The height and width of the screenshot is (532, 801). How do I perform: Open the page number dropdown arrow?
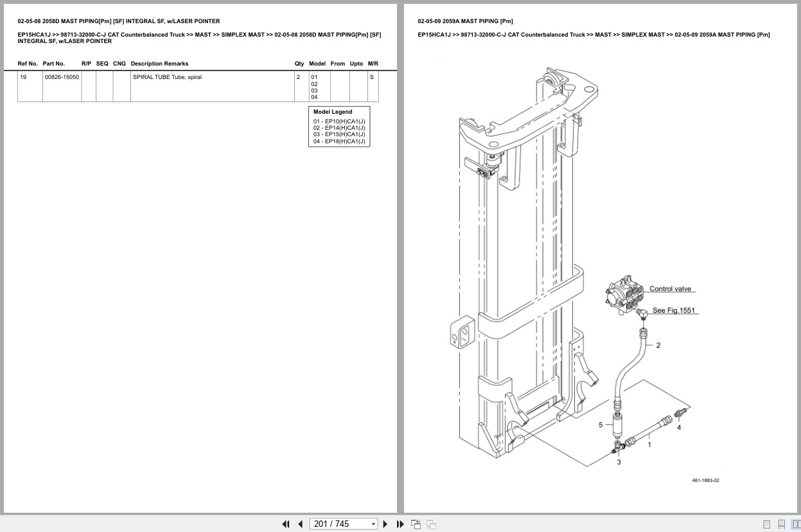pyautogui.click(x=373, y=524)
